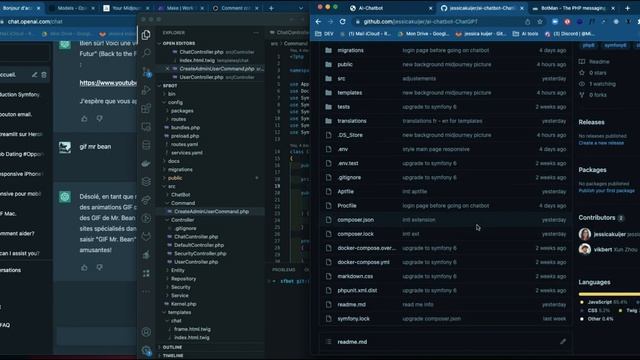Open Kernel.php in Explorer tree

[183, 304]
